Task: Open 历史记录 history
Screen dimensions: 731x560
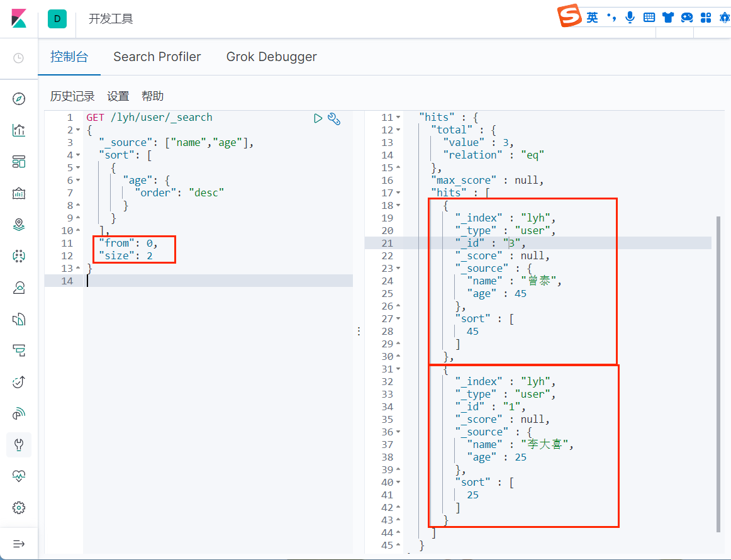Action: 72,96
